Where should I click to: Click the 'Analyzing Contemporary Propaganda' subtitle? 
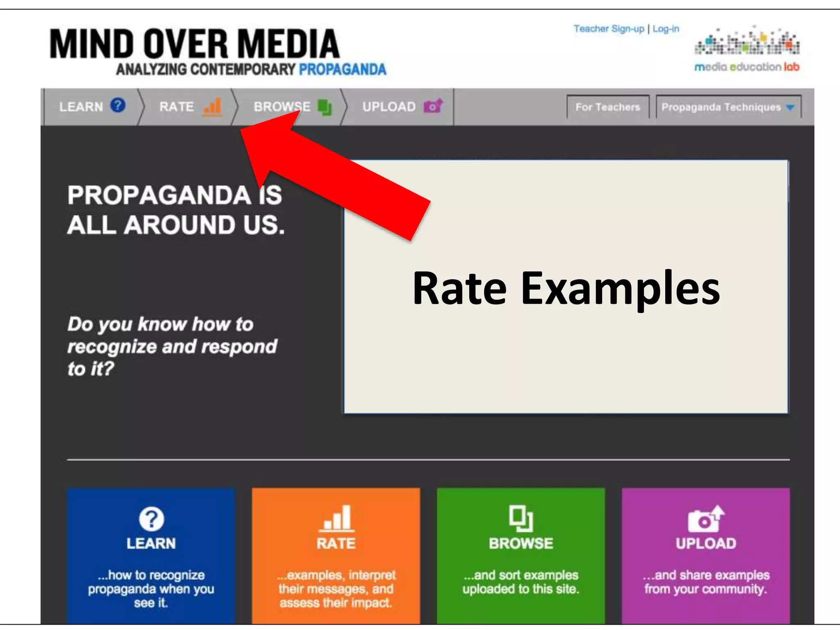[x=251, y=69]
